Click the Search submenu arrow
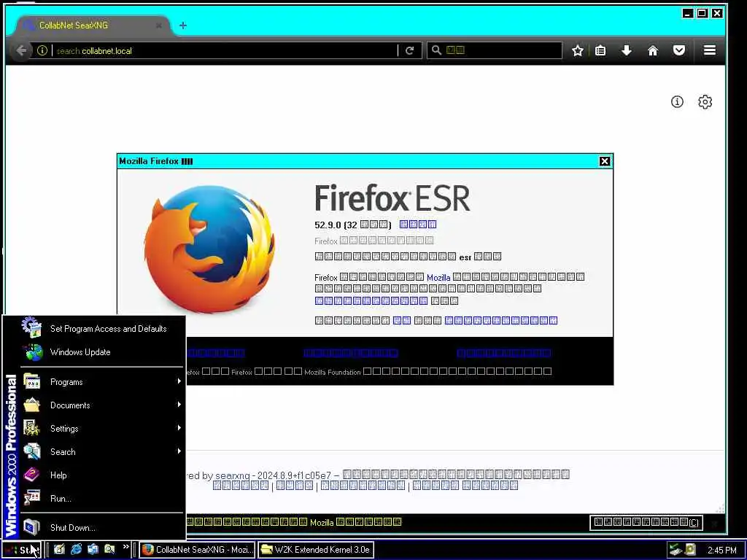 tap(179, 451)
